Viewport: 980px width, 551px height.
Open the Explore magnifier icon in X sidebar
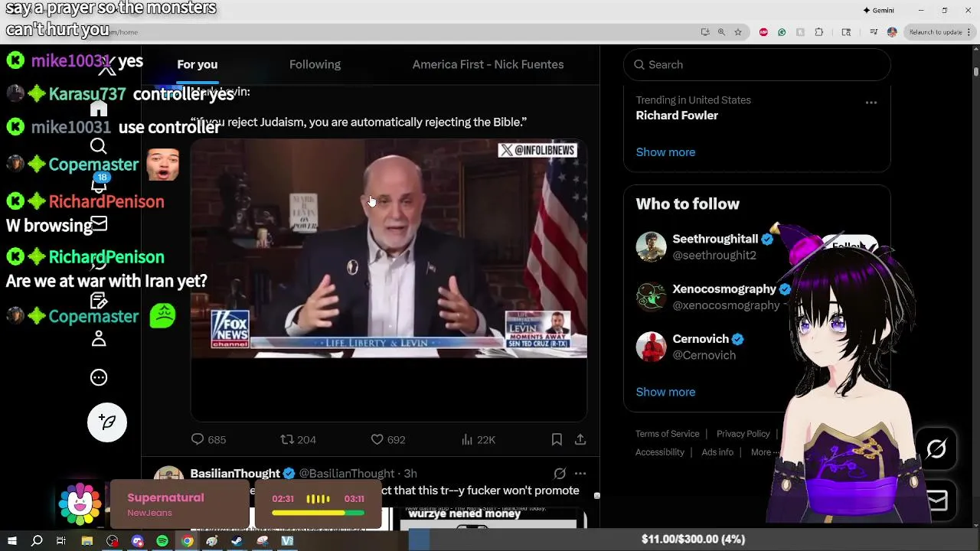point(99,146)
